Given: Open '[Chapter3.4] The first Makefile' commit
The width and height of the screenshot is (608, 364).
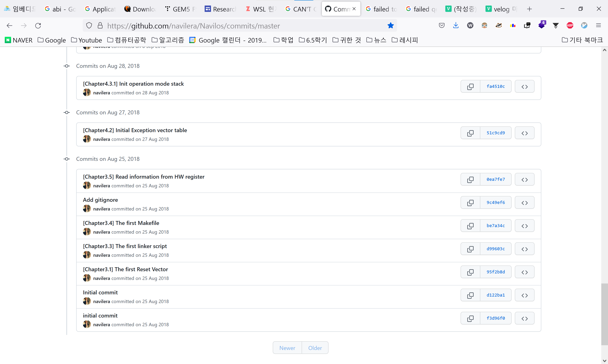Looking at the screenshot, I should pos(121,223).
